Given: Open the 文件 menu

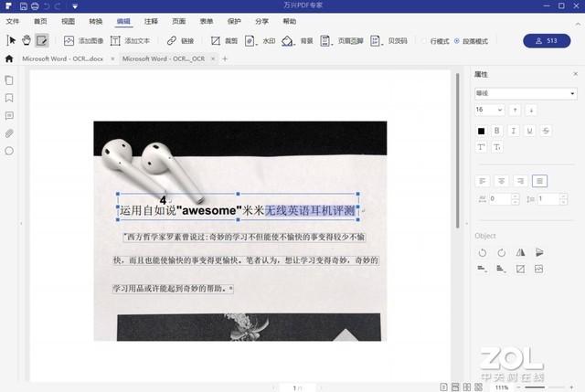Looking at the screenshot, I should click(x=12, y=21).
